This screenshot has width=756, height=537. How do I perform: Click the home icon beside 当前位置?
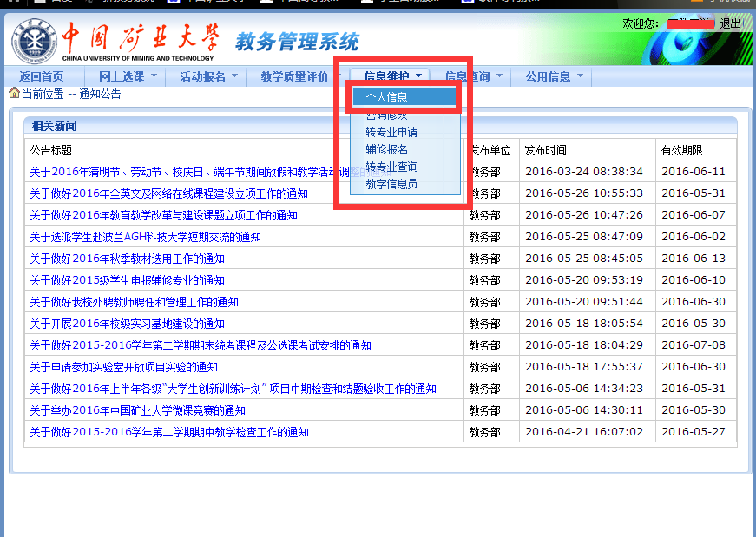[14, 94]
